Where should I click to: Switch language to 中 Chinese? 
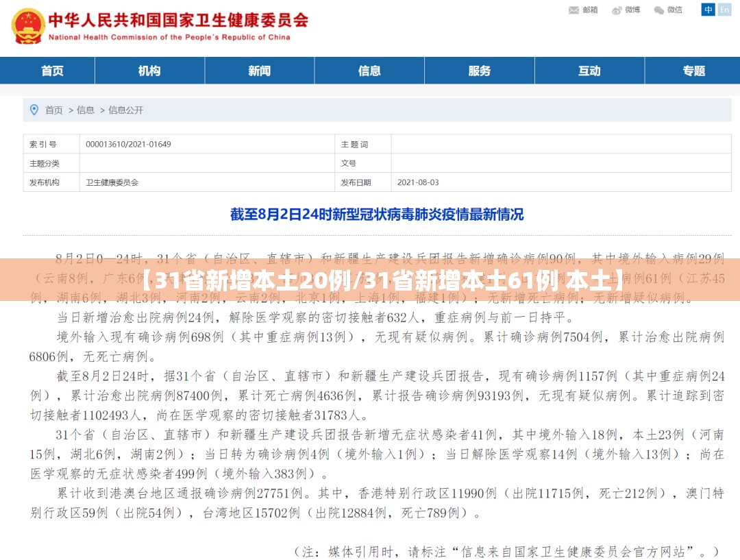coord(708,10)
